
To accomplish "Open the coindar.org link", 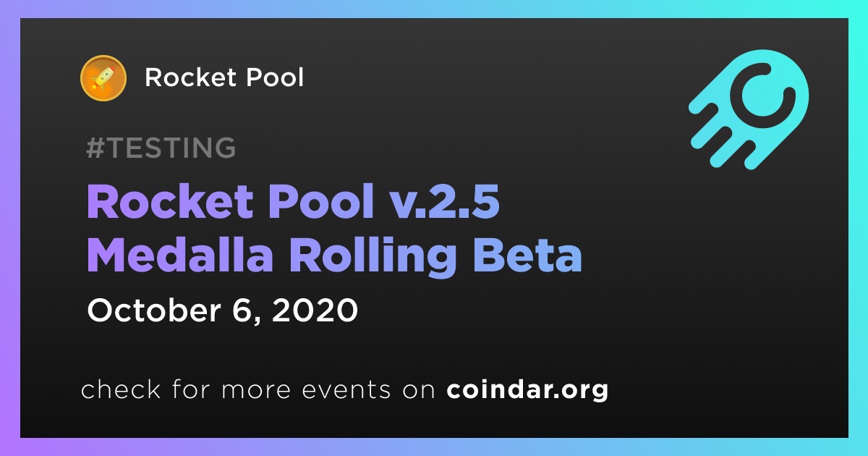I will tap(527, 390).
